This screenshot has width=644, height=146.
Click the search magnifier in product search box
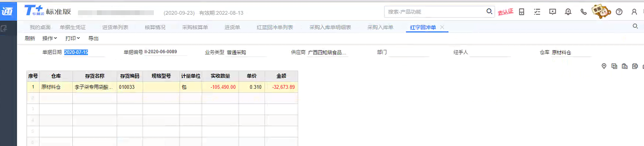tap(489, 12)
